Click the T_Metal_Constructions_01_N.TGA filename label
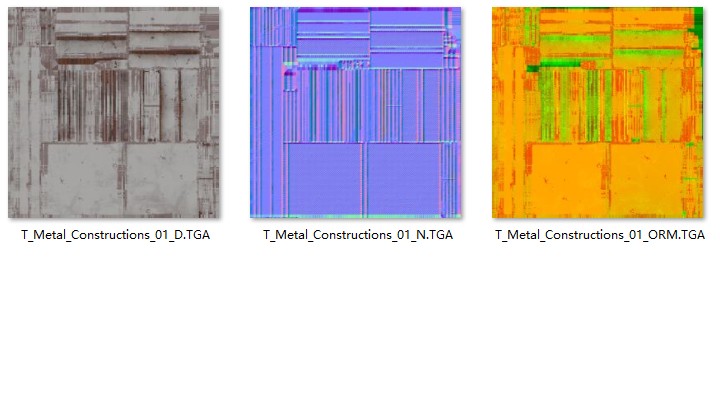 click(x=357, y=235)
